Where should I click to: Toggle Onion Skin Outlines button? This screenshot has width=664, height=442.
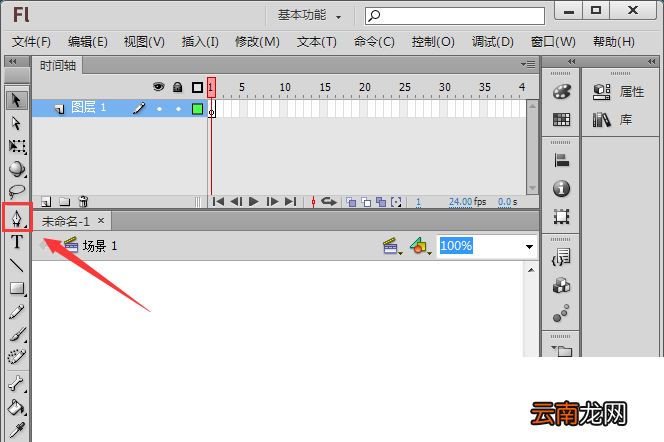[366, 202]
